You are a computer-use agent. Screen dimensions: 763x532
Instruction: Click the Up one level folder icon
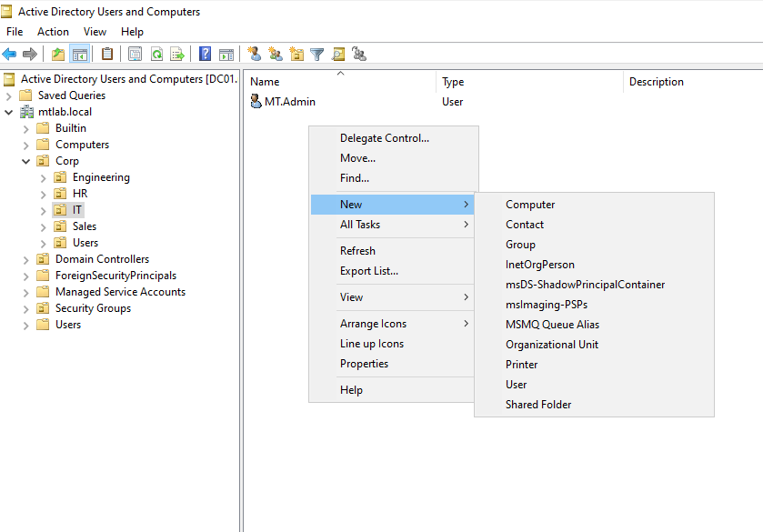(x=58, y=54)
